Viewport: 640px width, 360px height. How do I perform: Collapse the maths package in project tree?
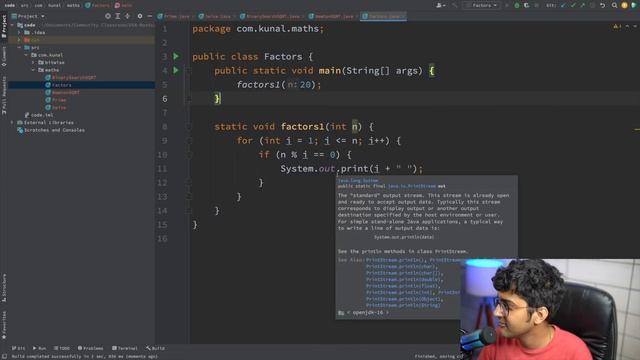[33, 70]
